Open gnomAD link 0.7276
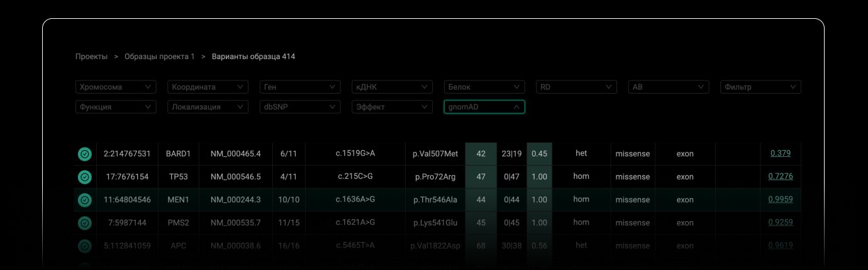Viewport: 868px width, 270px height. click(x=781, y=176)
